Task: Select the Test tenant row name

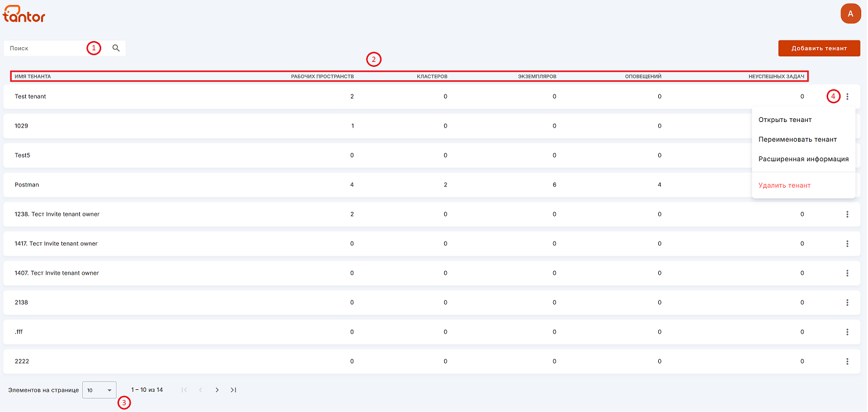Action: (x=30, y=96)
